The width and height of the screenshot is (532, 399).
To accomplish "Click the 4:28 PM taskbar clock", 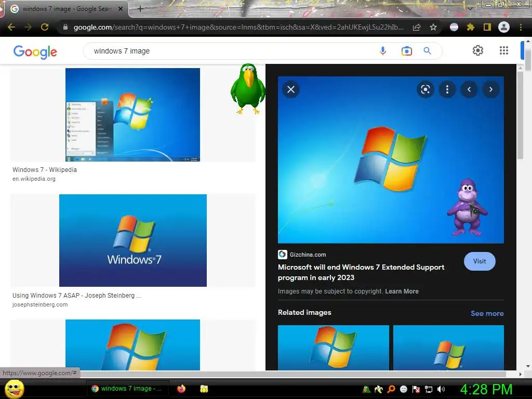I will [x=486, y=389].
